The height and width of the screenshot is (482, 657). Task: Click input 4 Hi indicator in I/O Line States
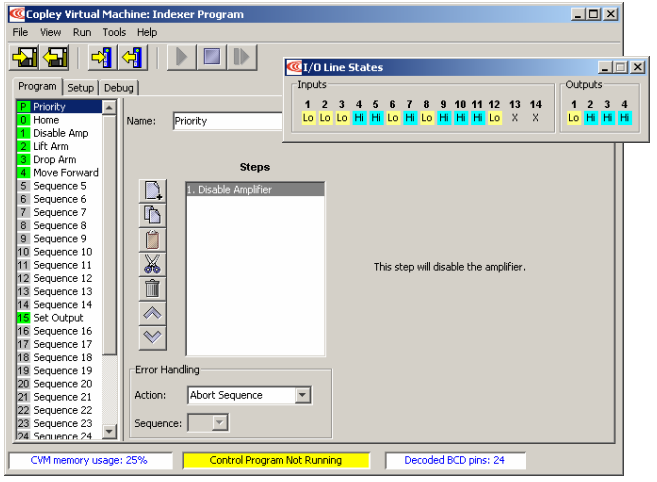click(x=359, y=118)
